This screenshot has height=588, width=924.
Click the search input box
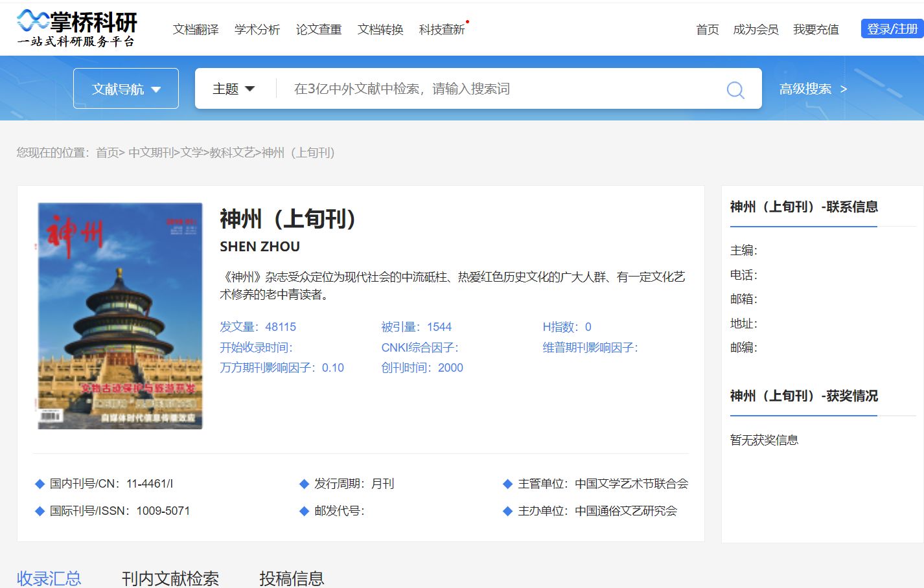click(x=499, y=89)
